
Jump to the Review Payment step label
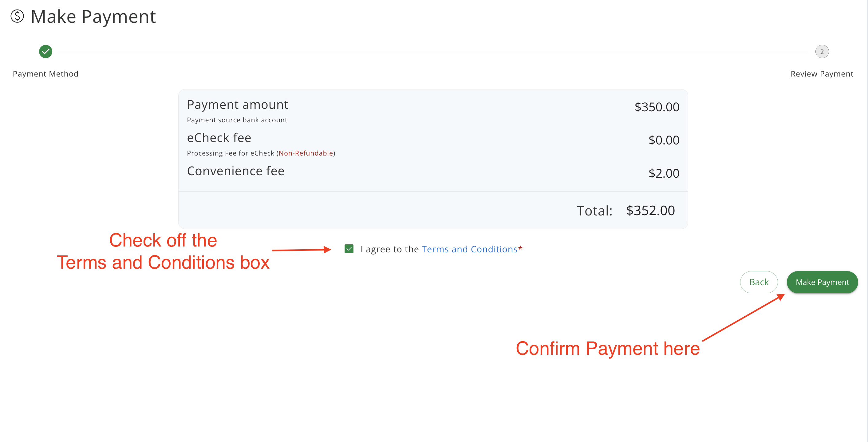pos(822,74)
